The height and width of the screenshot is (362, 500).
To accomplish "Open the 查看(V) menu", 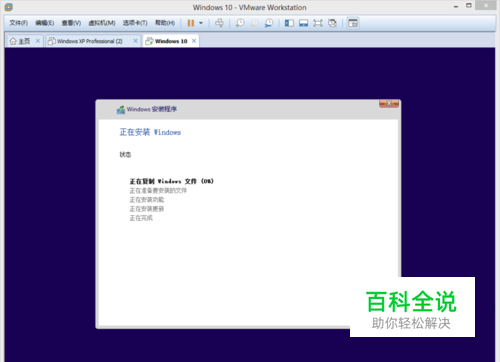I will click(x=71, y=23).
